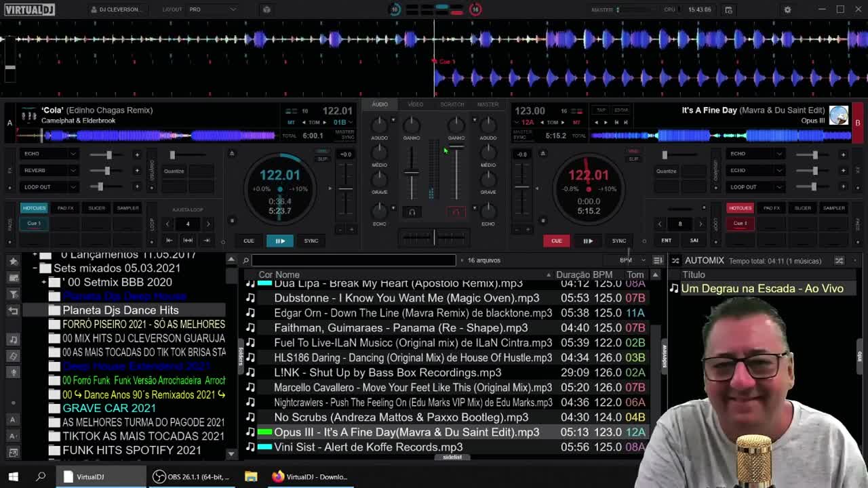This screenshot has width=868, height=488.
Task: Open the LOOP OUT effect dropdown on deck A
Action: [x=50, y=187]
